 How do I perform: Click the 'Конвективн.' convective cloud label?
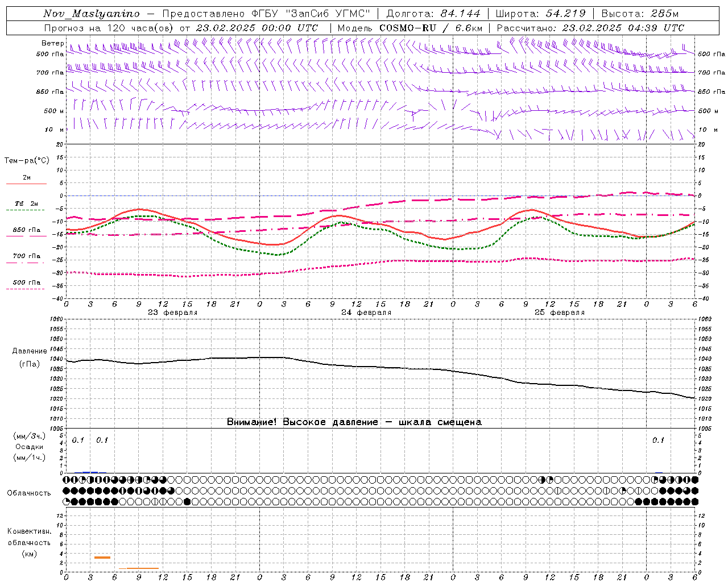[29, 531]
